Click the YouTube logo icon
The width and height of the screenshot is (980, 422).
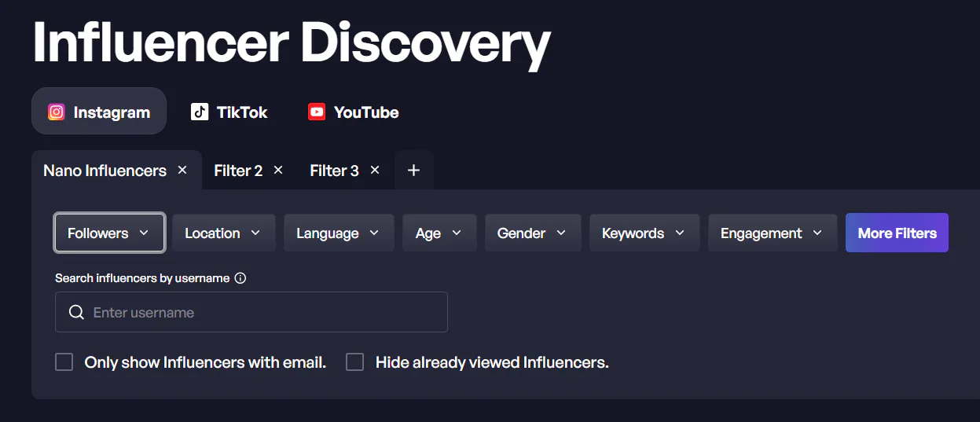317,112
